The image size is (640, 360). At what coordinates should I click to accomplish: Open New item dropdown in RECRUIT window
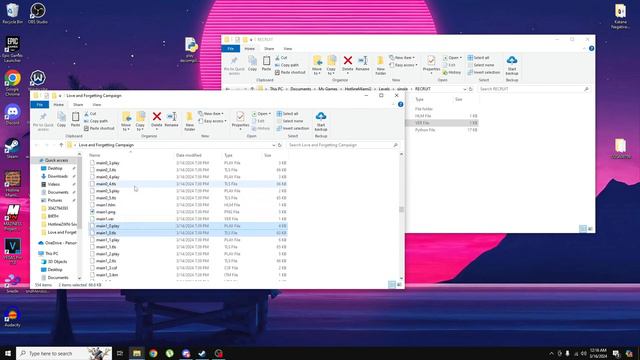pyautogui.click(x=402, y=58)
